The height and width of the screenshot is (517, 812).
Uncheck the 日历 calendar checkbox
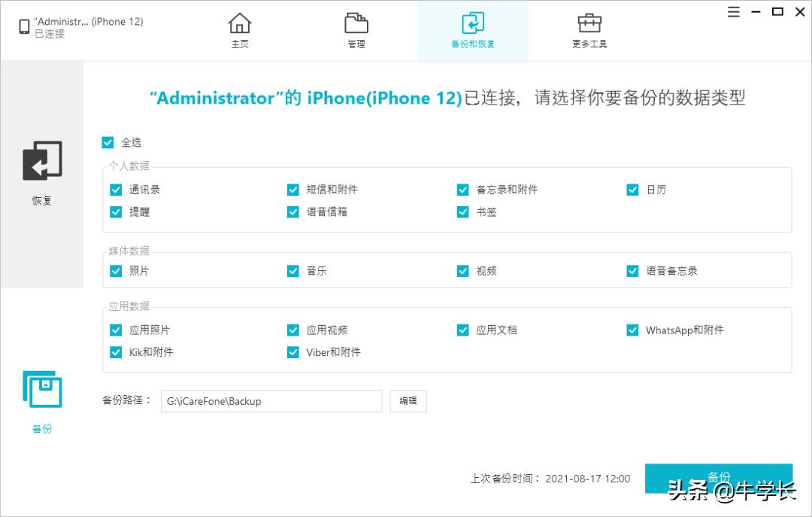pos(633,190)
